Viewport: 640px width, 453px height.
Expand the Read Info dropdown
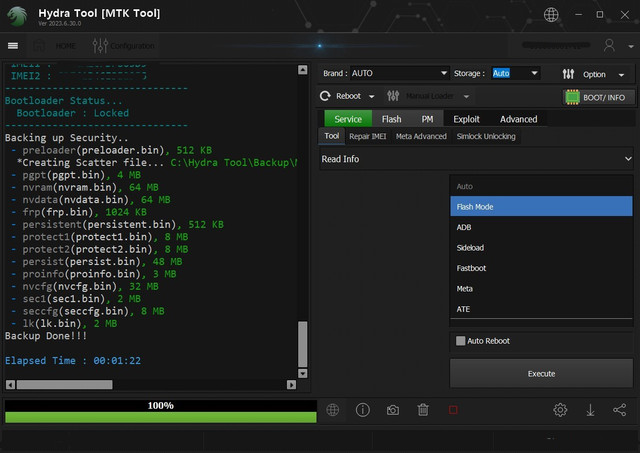point(476,159)
